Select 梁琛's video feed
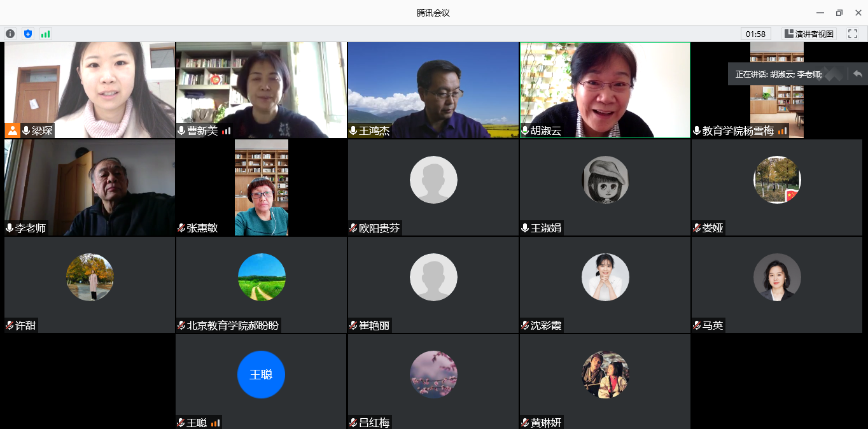868x429 pixels. 90,90
